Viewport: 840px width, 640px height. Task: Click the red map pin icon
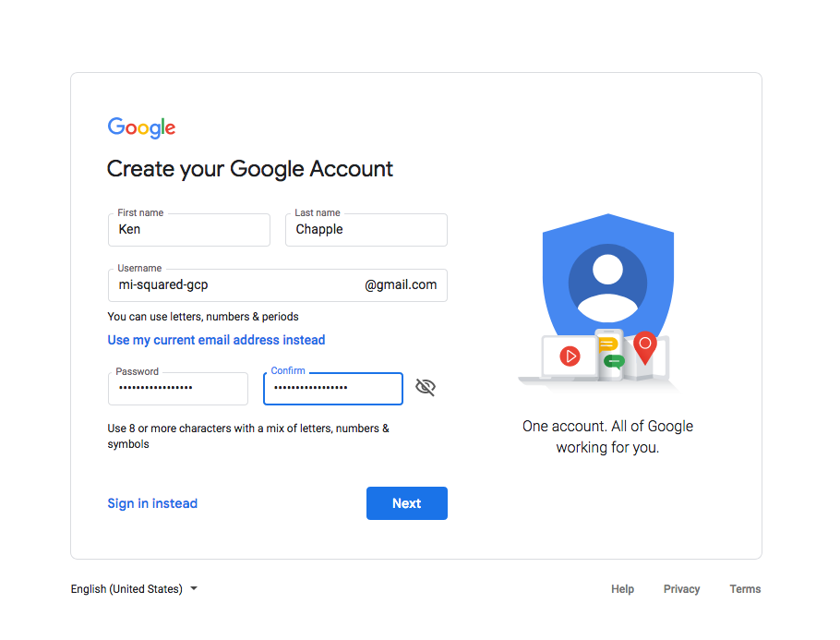point(645,348)
